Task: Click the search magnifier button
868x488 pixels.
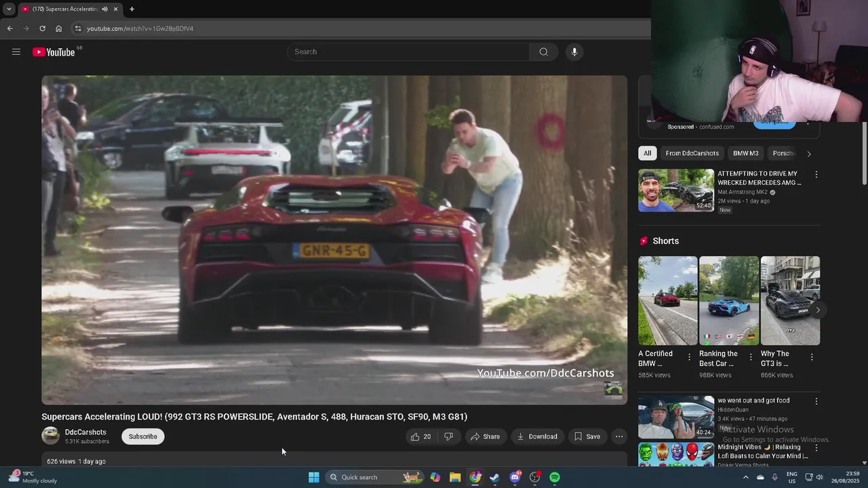Action: 543,52
